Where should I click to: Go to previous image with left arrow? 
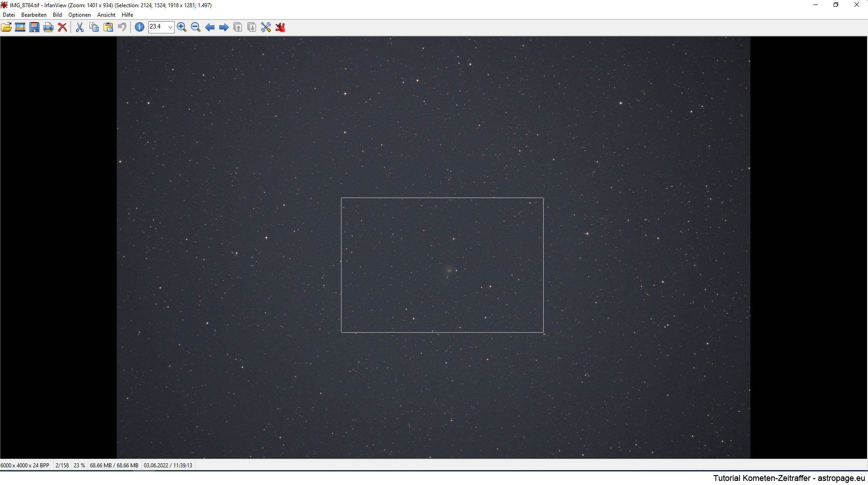[210, 27]
